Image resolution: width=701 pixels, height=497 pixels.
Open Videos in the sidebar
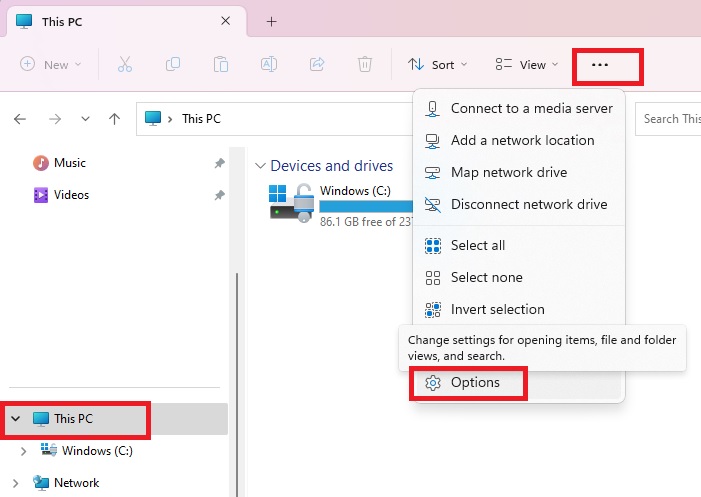point(61,195)
